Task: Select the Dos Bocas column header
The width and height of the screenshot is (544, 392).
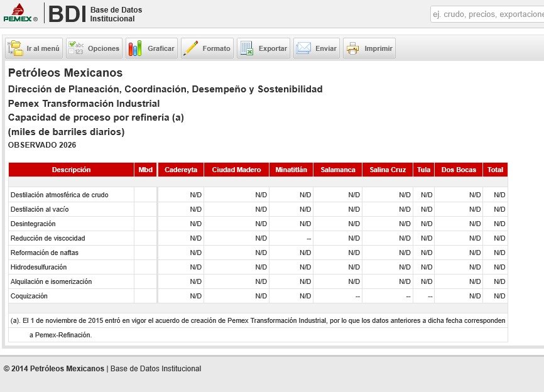Action: tap(459, 170)
